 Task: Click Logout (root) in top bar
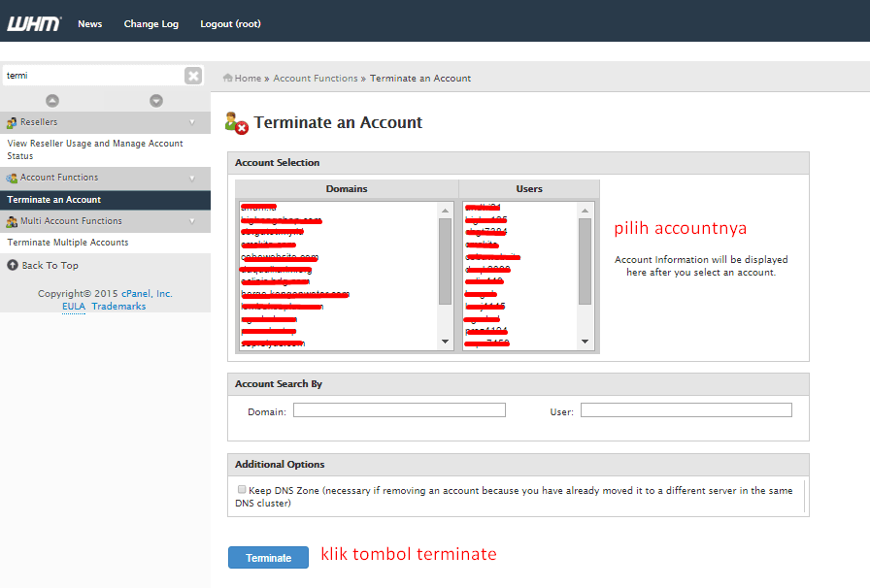[x=230, y=24]
